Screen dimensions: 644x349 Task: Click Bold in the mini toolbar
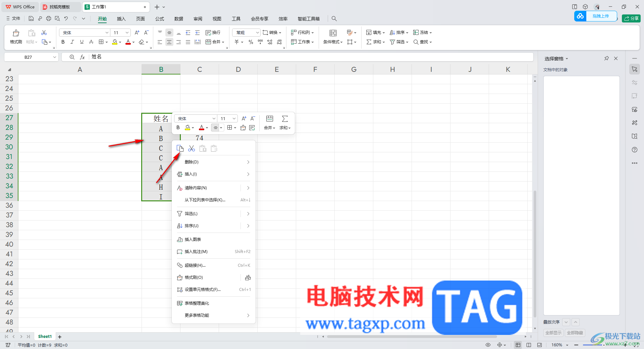[178, 128]
